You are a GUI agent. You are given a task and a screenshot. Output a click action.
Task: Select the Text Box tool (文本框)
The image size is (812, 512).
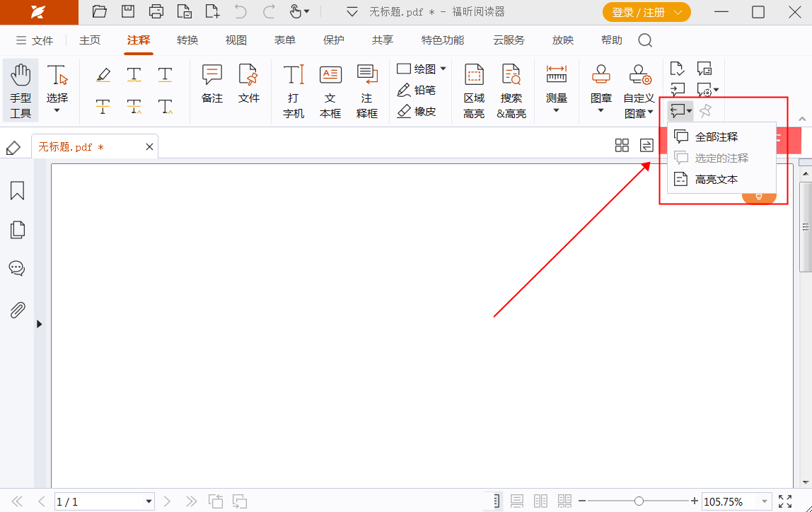pyautogui.click(x=330, y=90)
